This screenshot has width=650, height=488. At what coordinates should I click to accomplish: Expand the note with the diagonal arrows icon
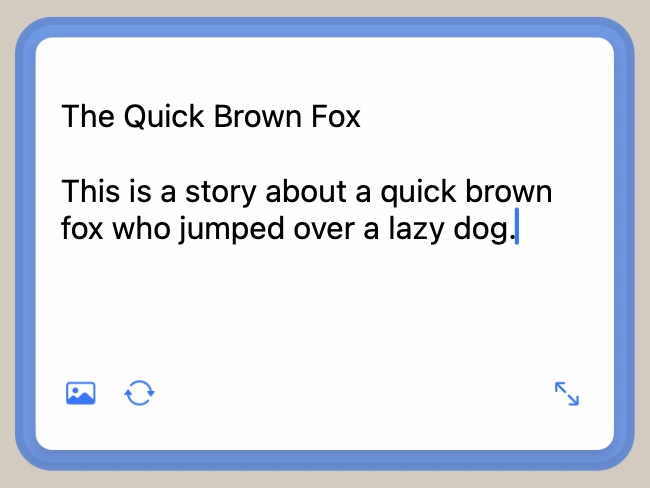point(567,394)
